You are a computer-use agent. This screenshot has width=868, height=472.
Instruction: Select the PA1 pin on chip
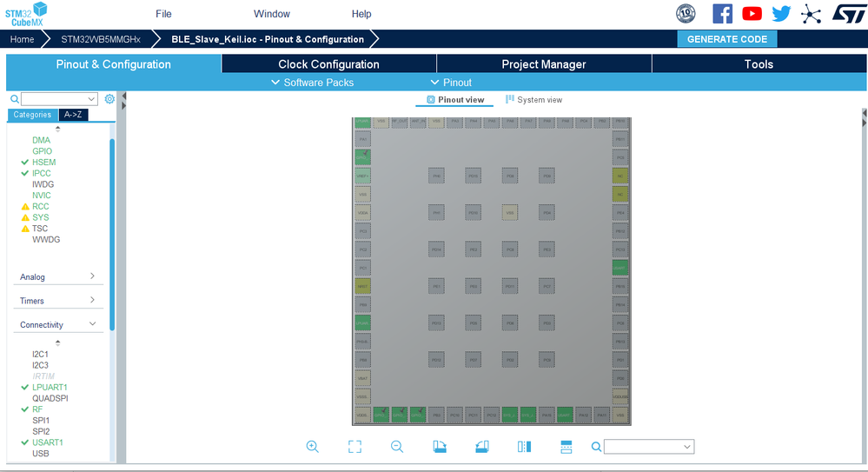coord(362,139)
